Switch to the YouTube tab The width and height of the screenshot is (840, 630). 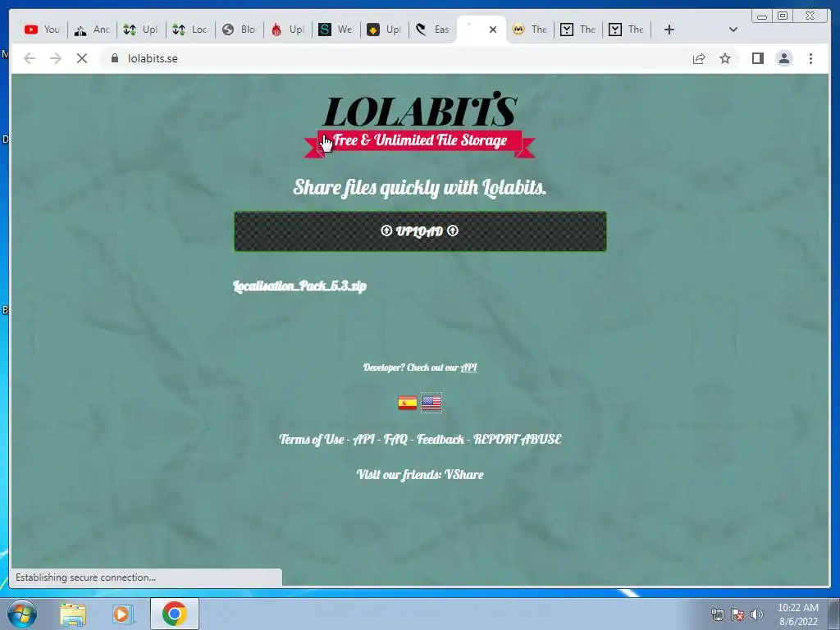coord(42,30)
